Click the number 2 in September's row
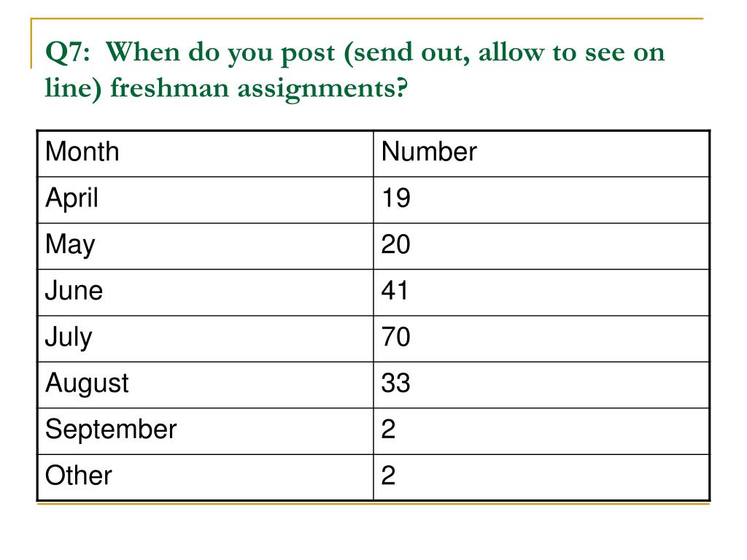 point(388,429)
